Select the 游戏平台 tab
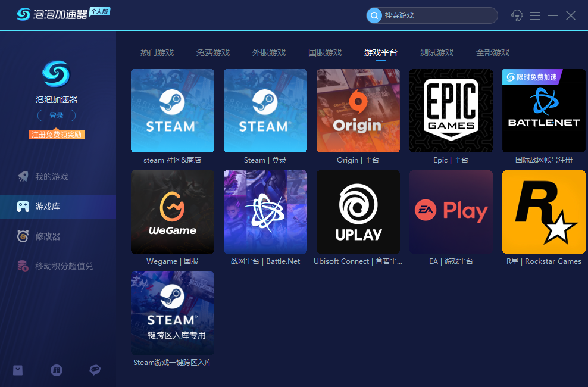Screen dimensions: 588x387 click(381, 52)
